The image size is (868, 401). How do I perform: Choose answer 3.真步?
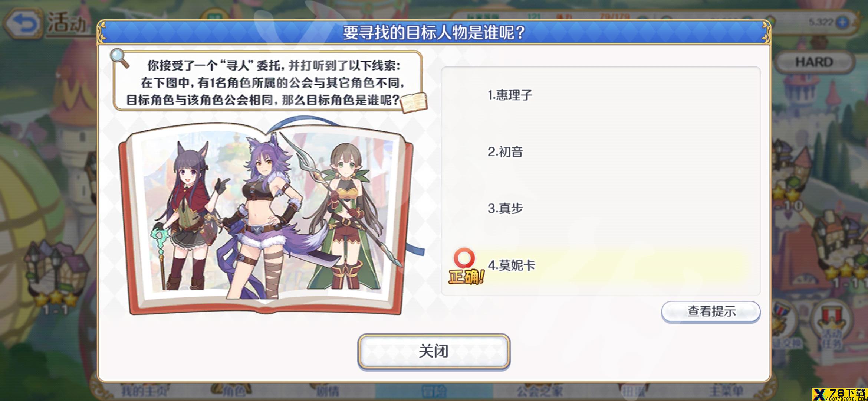600,208
